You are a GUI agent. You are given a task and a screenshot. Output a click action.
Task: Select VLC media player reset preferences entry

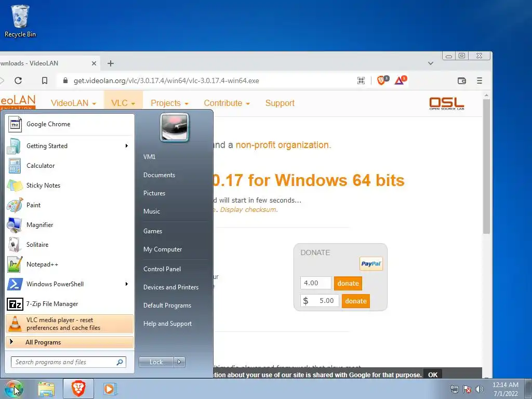coord(70,324)
